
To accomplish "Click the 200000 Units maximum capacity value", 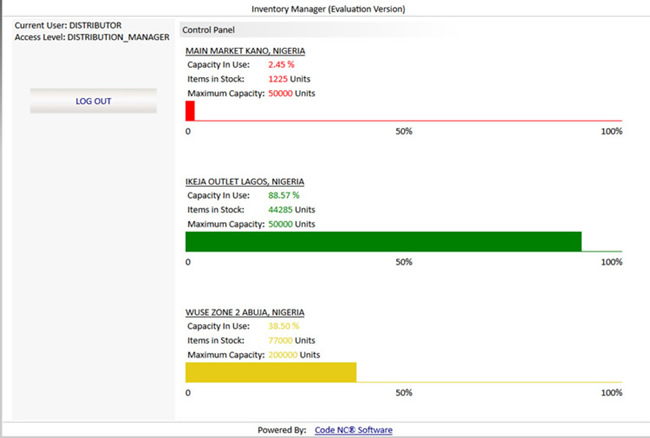I will (x=294, y=355).
